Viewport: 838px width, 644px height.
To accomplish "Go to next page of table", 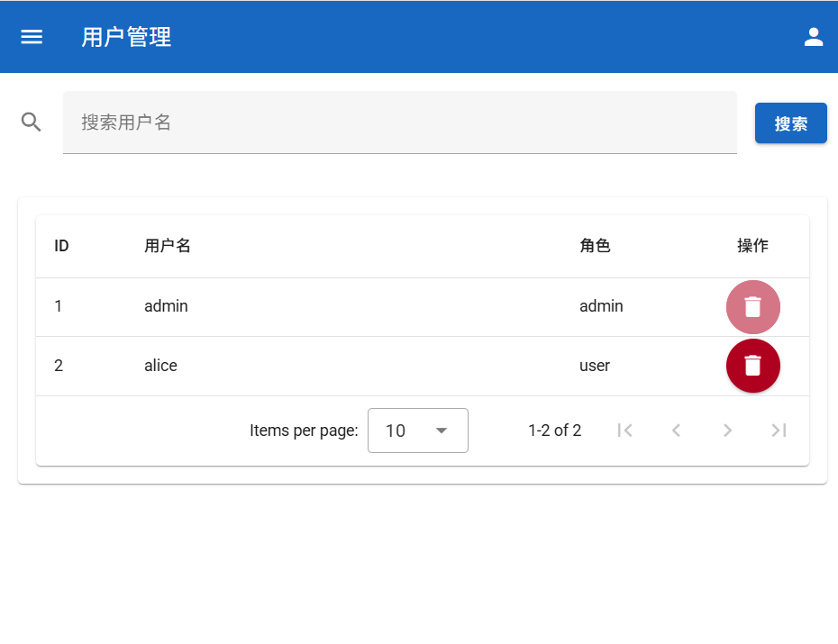I will click(727, 431).
